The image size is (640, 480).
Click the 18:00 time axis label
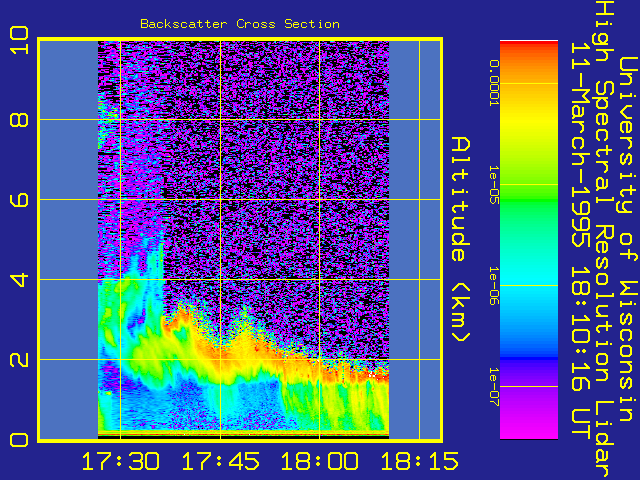click(x=320, y=461)
